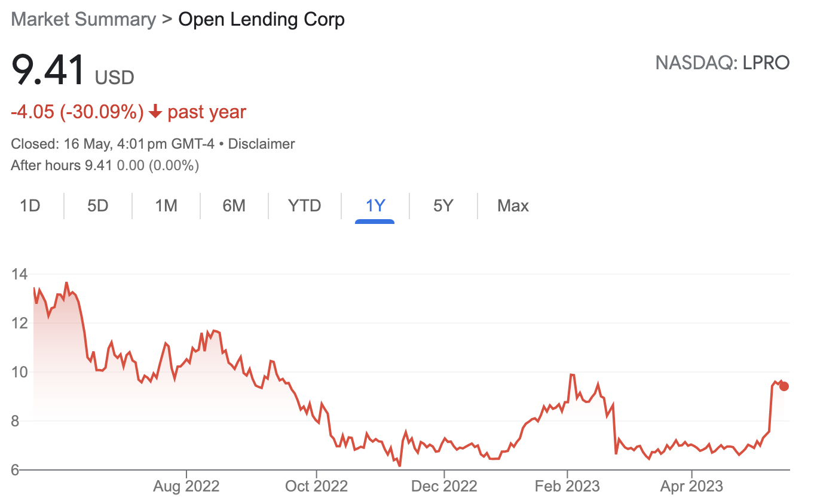Click the NASDAQ: LPRO ticker label
Screen dimensions: 814x504
point(722,63)
